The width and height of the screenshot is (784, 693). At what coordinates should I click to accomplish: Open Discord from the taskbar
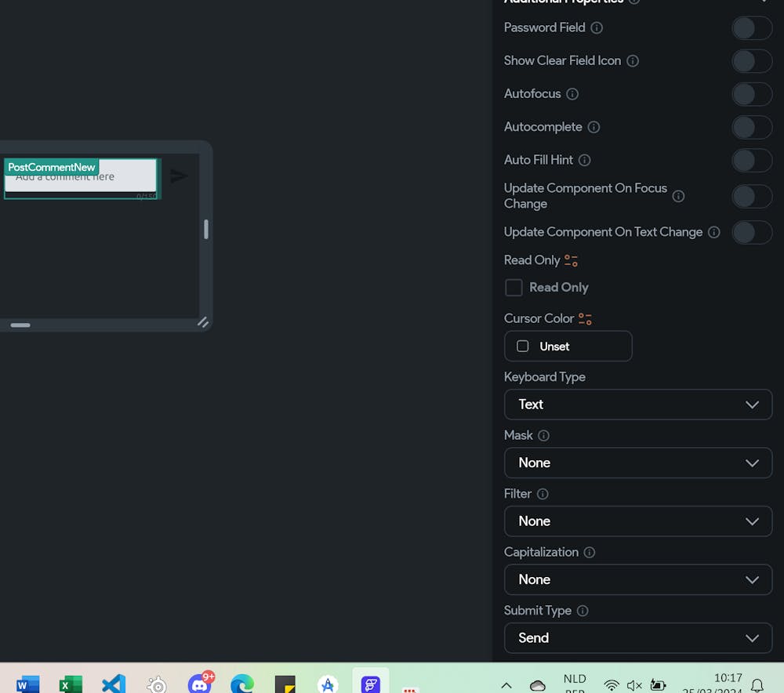(200, 683)
